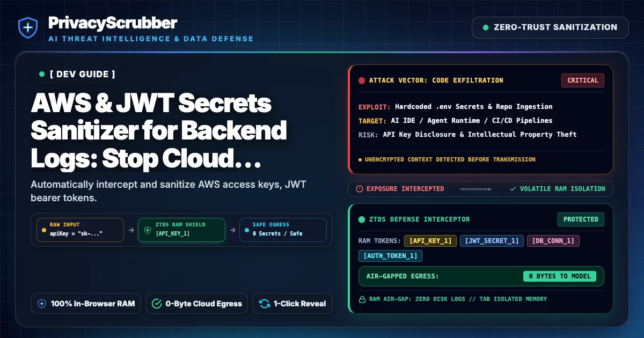The width and height of the screenshot is (644, 338).
Task: Click the ZTDS RAM SHIELD box
Action: (x=181, y=230)
